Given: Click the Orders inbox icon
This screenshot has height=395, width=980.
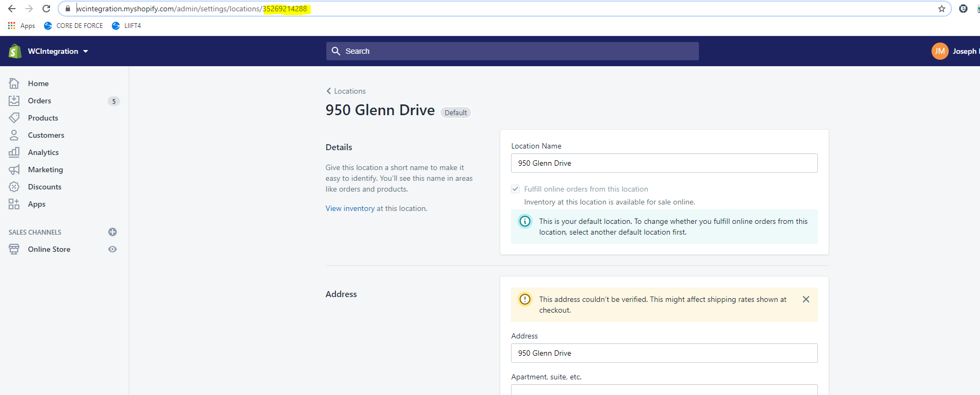Looking at the screenshot, I should (14, 101).
